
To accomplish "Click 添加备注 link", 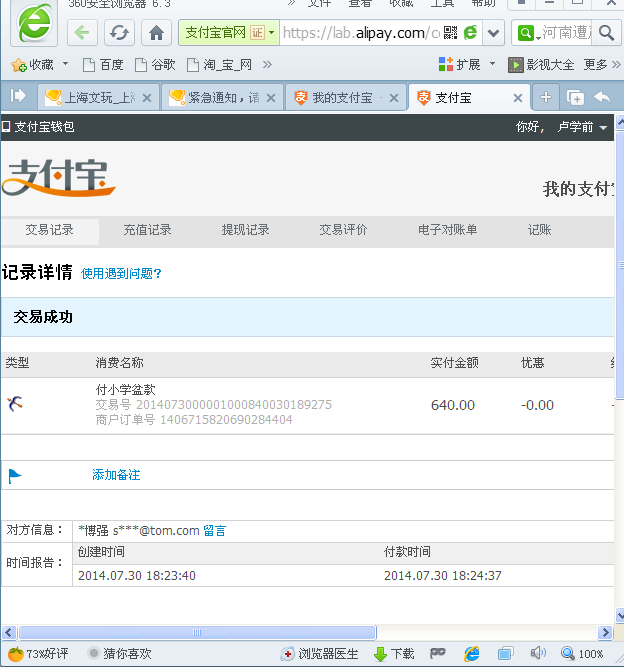I will pyautogui.click(x=116, y=475).
